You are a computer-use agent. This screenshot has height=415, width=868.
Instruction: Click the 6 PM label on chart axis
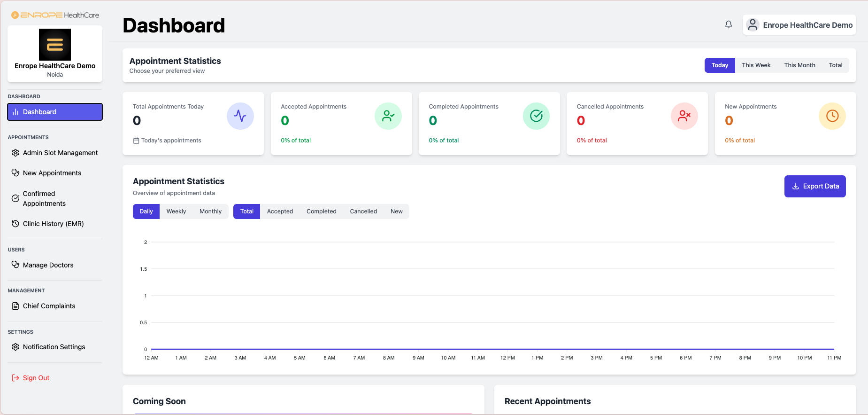coord(685,358)
